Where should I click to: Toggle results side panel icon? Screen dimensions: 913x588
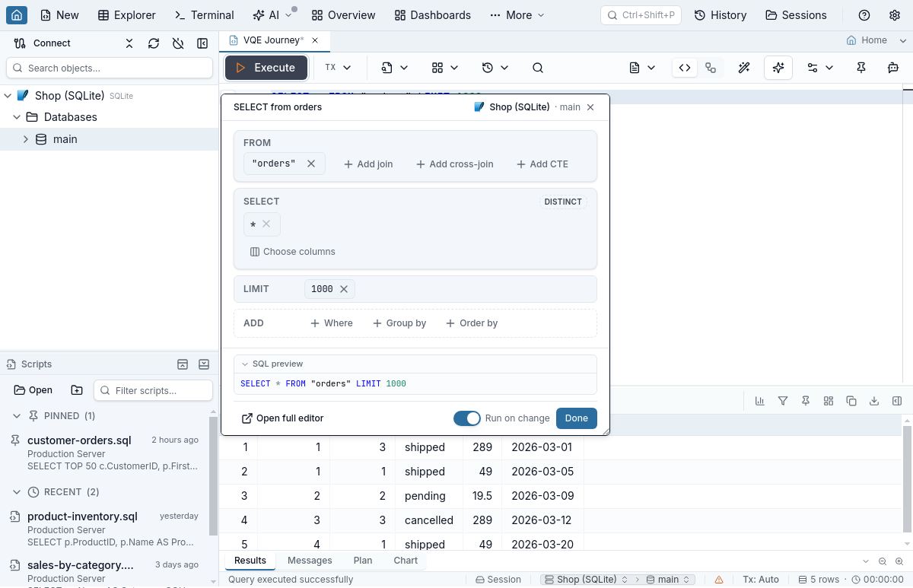coord(897,401)
